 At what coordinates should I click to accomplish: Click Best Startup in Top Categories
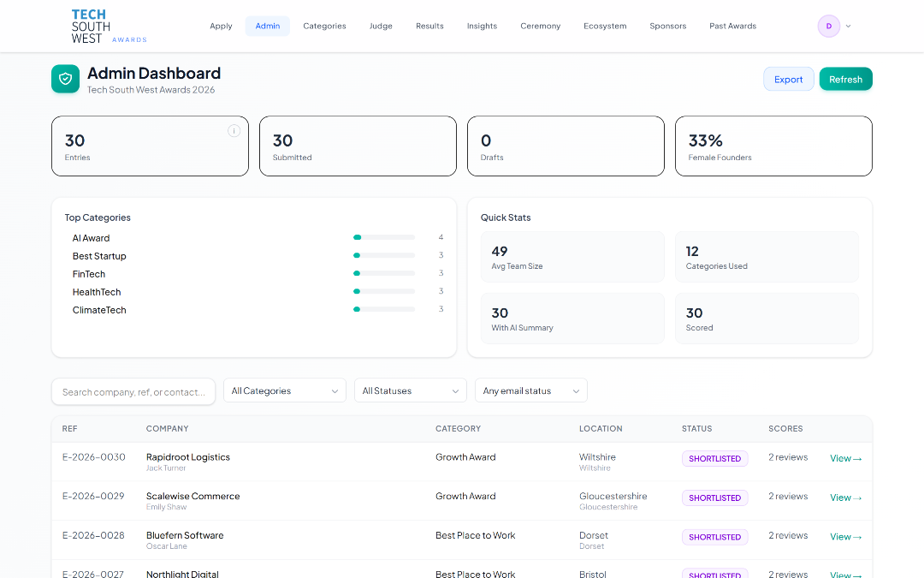pos(99,256)
